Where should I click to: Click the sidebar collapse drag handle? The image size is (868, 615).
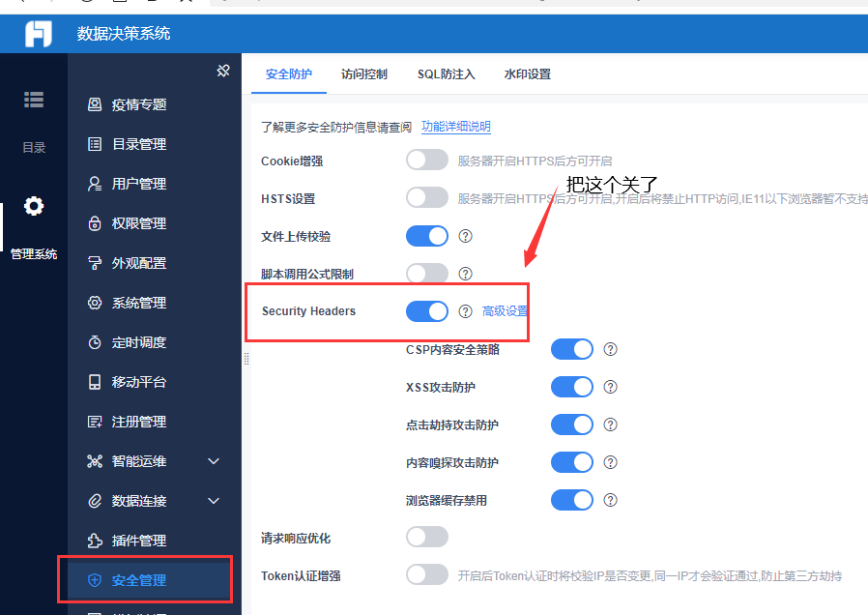(x=246, y=359)
